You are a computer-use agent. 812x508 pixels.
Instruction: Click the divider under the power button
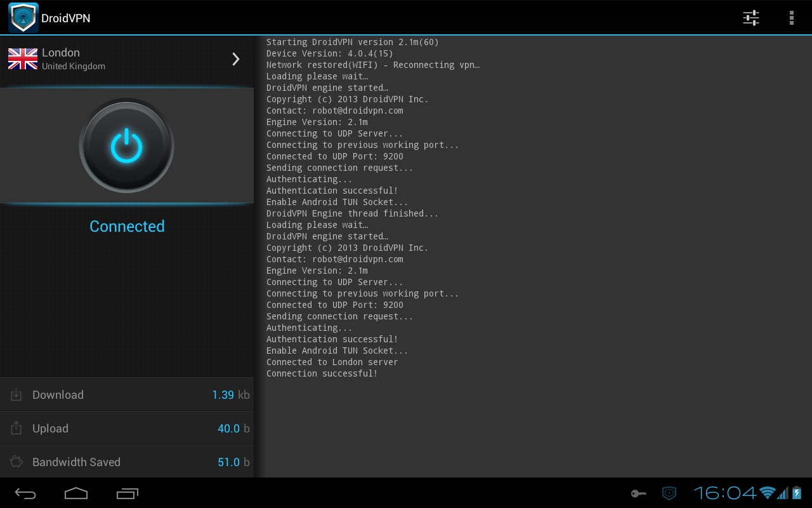point(127,203)
